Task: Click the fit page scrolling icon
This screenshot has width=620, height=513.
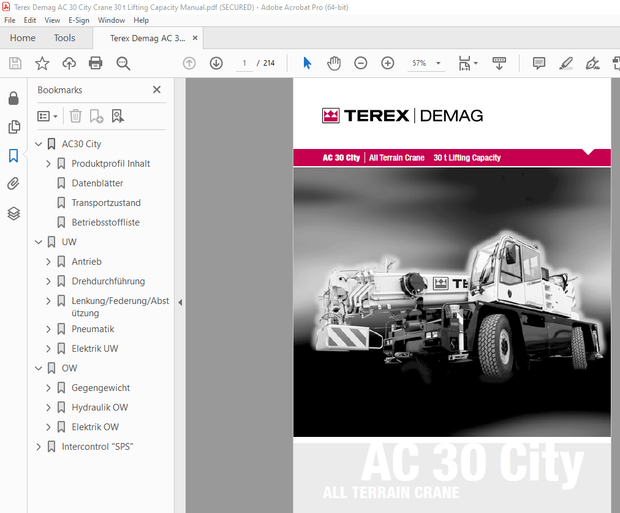Action: pyautogui.click(x=465, y=63)
